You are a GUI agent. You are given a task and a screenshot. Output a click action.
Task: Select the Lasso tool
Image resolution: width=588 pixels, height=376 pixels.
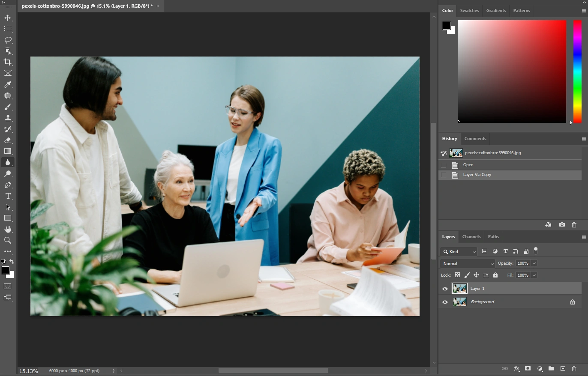[x=8, y=40]
